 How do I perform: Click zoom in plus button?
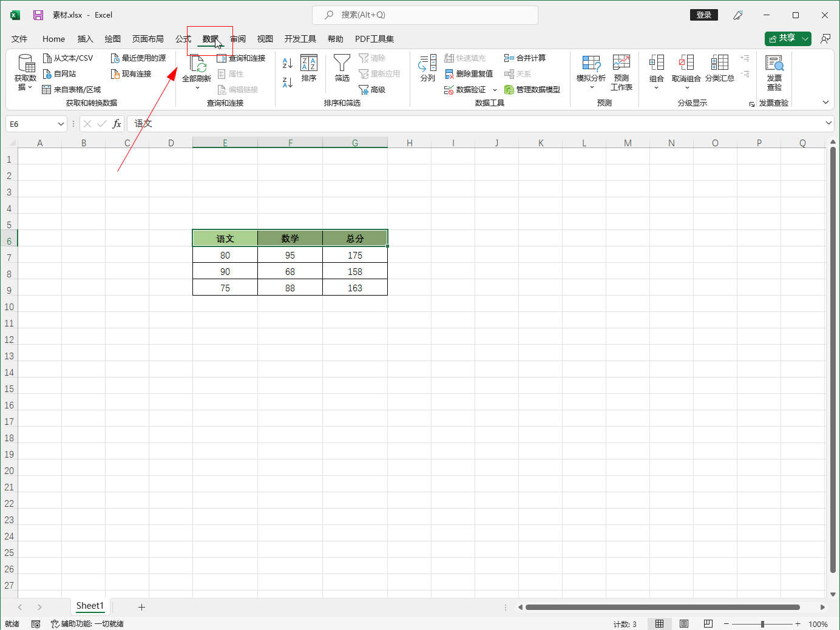(x=798, y=624)
